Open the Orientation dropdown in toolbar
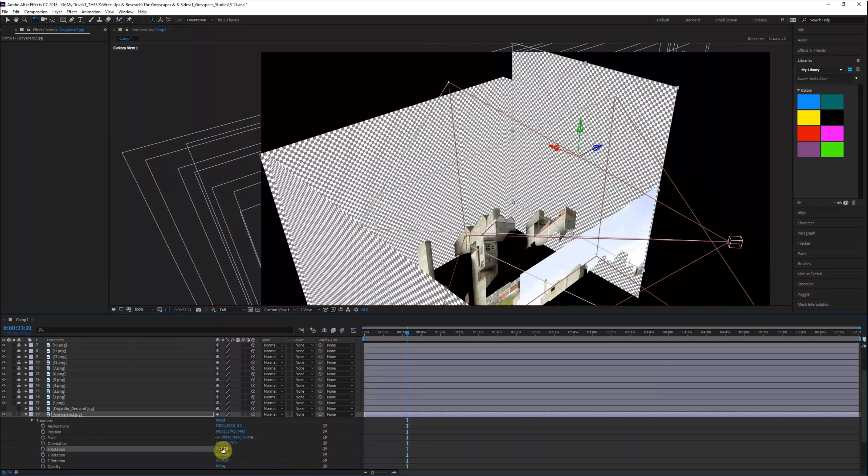 click(x=200, y=20)
